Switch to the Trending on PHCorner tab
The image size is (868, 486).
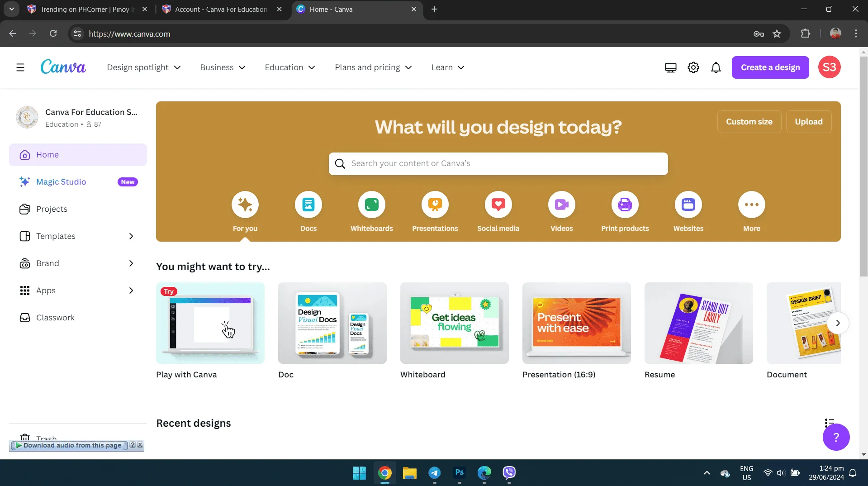tap(87, 9)
